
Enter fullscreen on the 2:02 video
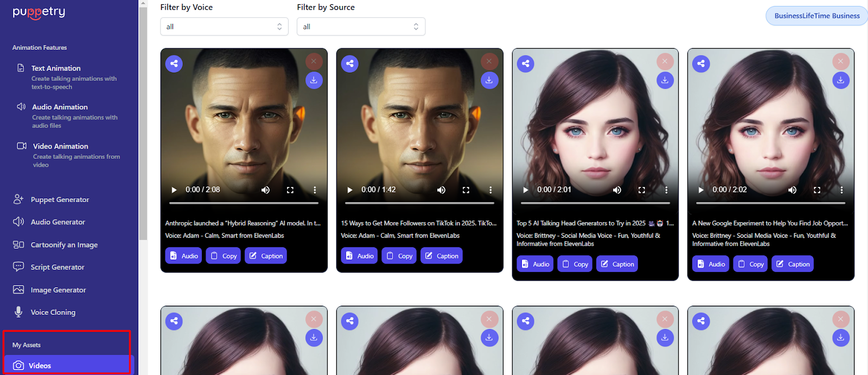coord(817,190)
